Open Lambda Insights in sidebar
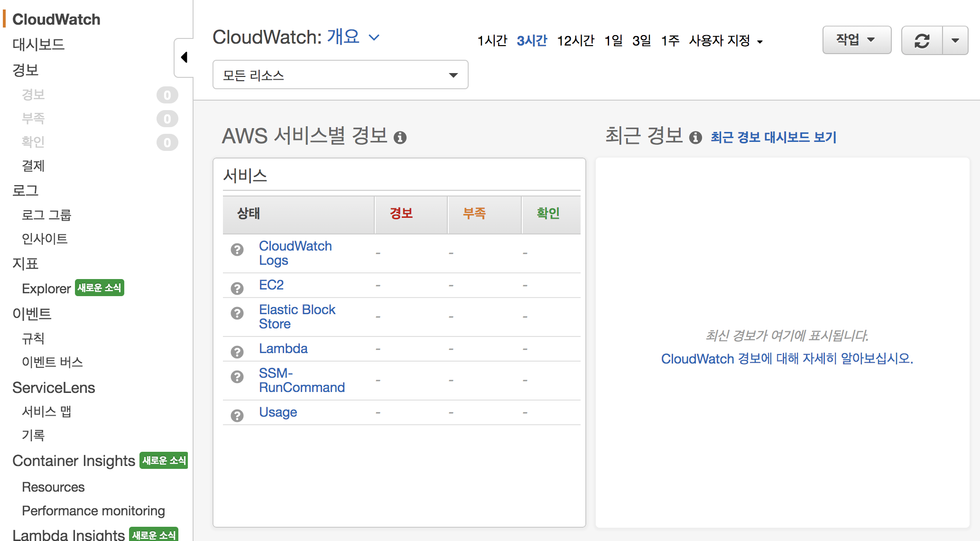The image size is (980, 541). coord(69,534)
